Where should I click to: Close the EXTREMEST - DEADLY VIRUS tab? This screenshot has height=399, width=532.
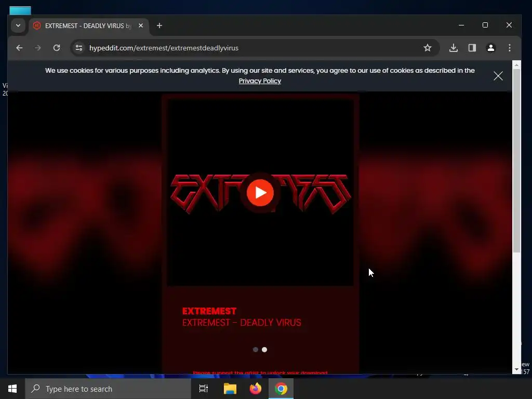141,26
